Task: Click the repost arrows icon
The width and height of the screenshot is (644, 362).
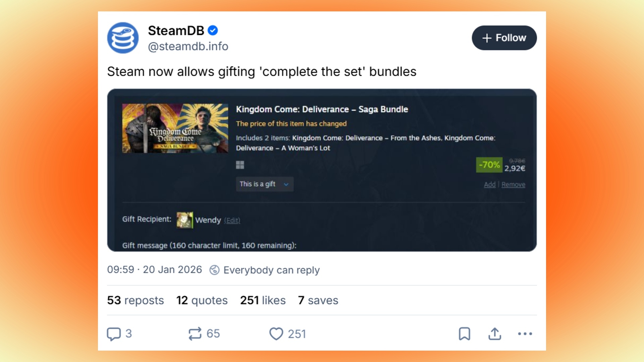Action: click(195, 334)
